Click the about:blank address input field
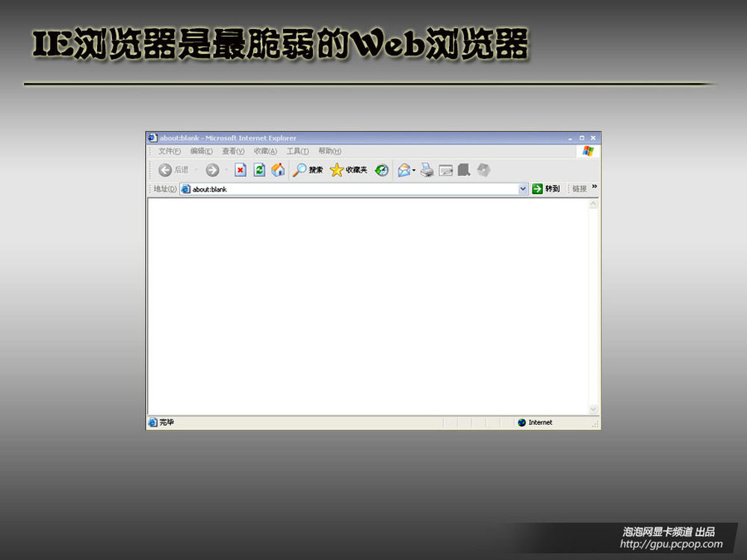 pos(354,189)
